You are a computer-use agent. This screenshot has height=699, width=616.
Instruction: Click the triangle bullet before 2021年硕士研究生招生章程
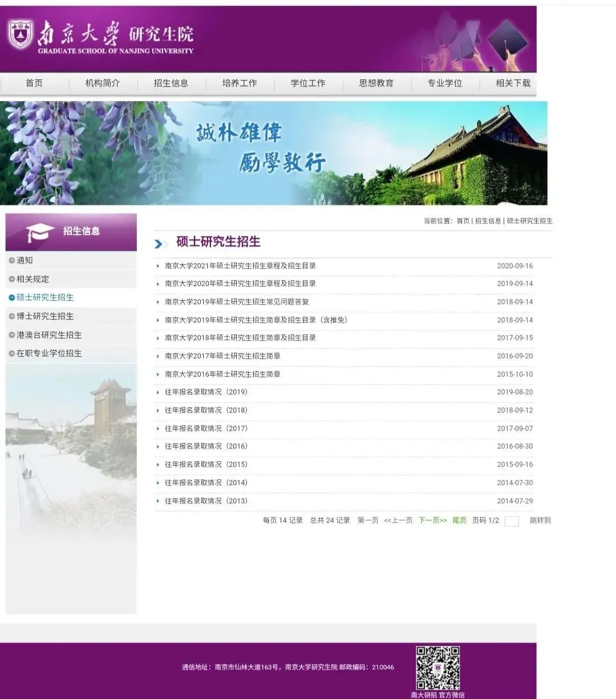click(x=158, y=266)
